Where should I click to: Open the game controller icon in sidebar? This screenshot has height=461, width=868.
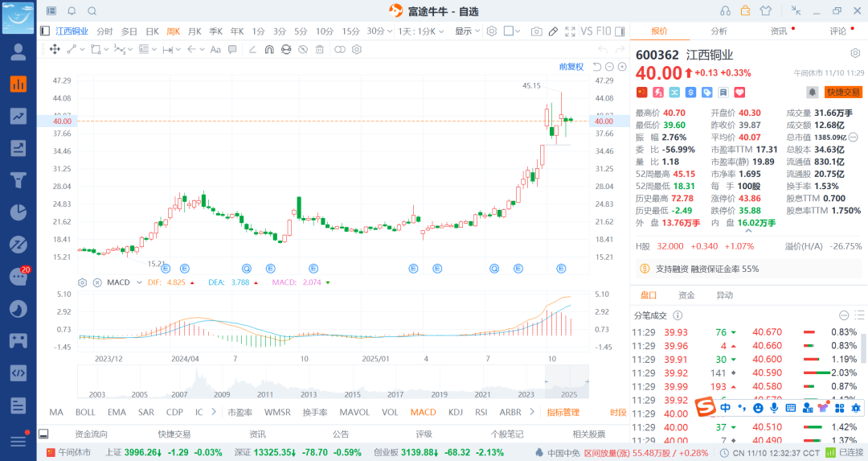pyautogui.click(x=18, y=340)
